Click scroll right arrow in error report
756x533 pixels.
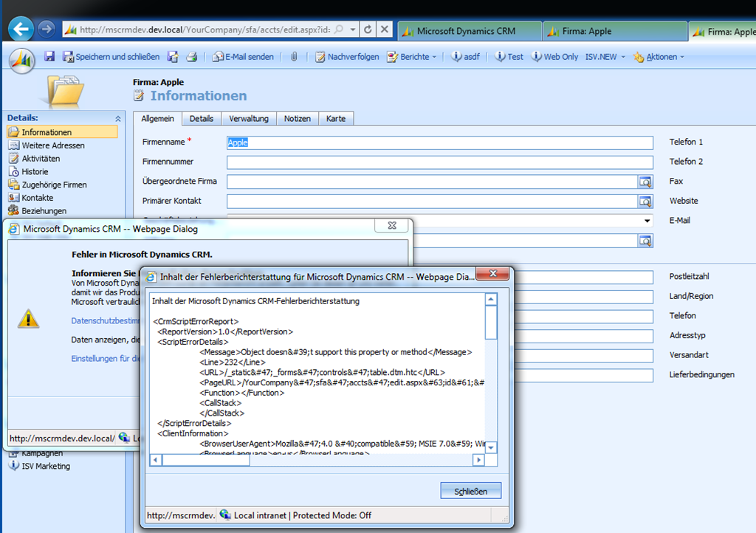pos(478,460)
